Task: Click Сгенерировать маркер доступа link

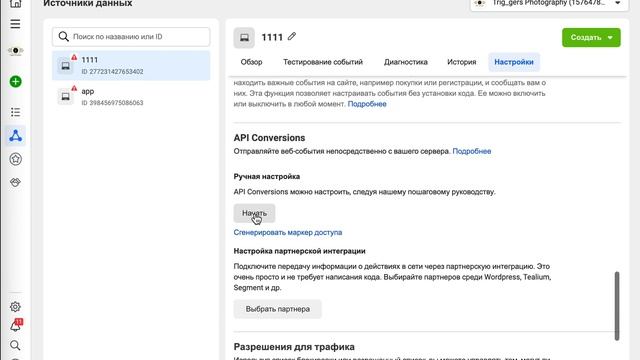Action: [x=288, y=232]
